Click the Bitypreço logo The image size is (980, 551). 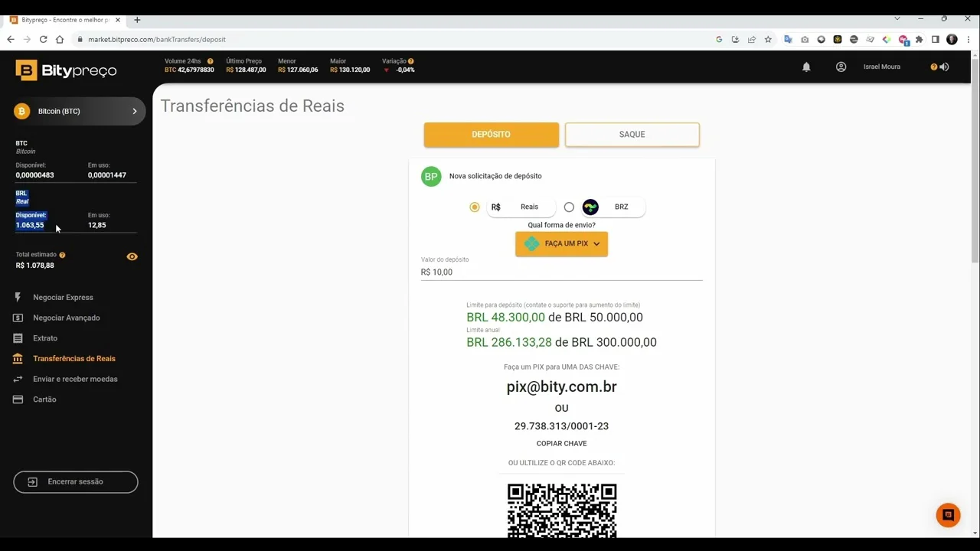66,70
